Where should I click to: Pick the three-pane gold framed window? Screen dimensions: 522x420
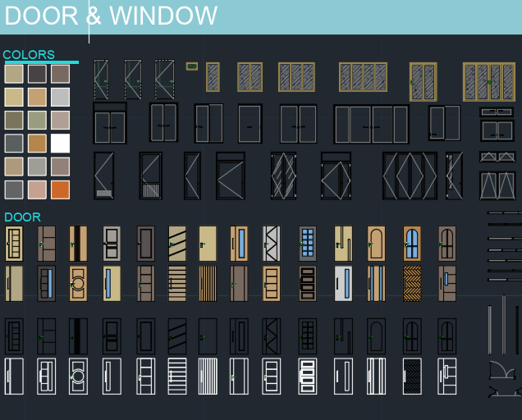point(296,77)
